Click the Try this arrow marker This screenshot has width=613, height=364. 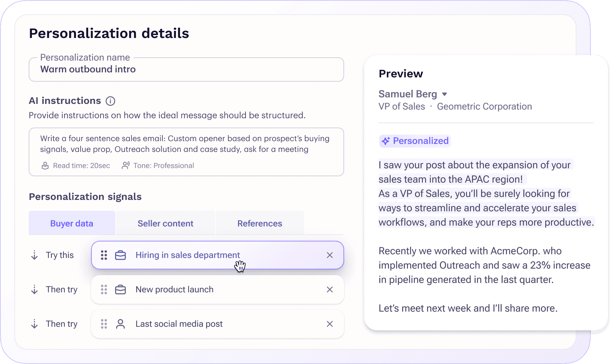tap(34, 255)
